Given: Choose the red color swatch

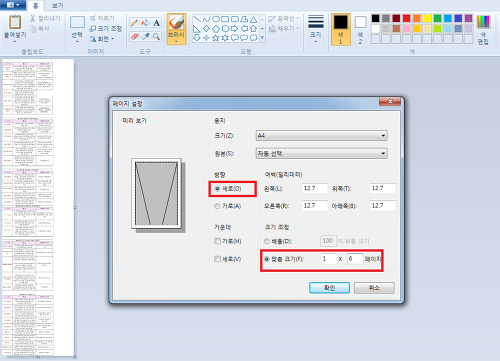Looking at the screenshot, I should [406, 18].
